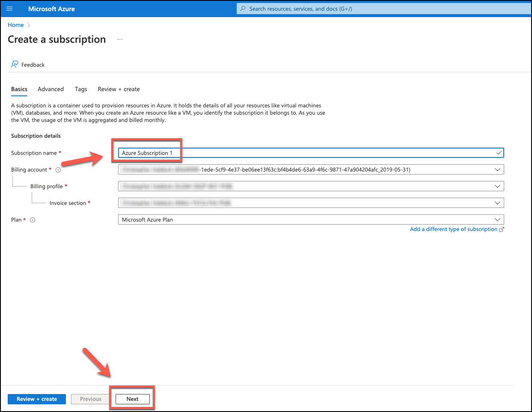This screenshot has width=532, height=412.
Task: Switch to the Basics tab
Action: coord(19,89)
